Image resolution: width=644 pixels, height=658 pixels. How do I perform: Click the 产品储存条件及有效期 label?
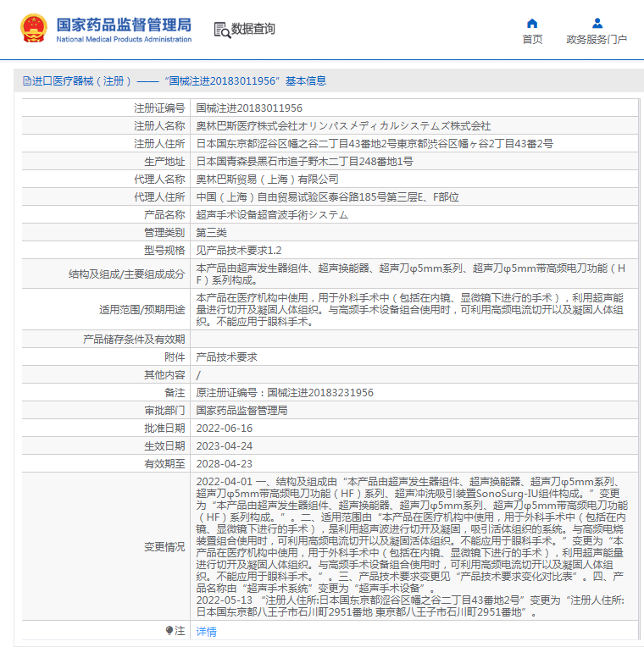tap(134, 340)
